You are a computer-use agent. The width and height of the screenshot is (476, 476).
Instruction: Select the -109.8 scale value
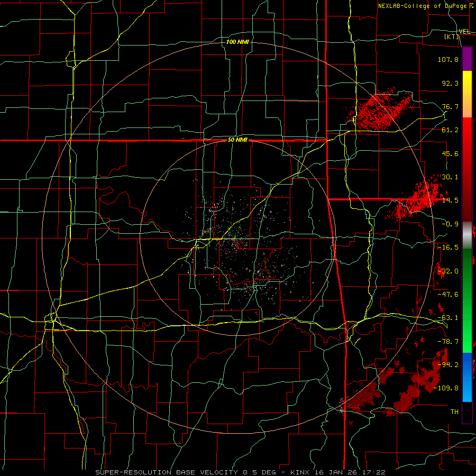[446, 388]
